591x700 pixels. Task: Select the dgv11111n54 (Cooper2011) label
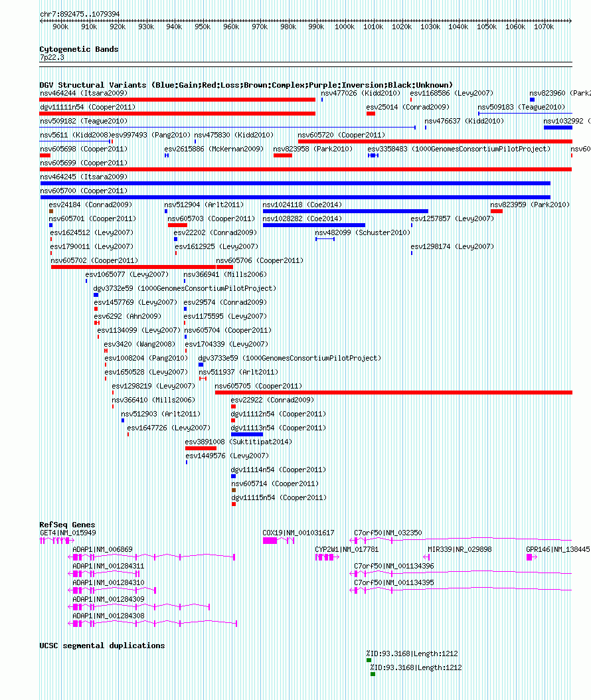[88, 107]
